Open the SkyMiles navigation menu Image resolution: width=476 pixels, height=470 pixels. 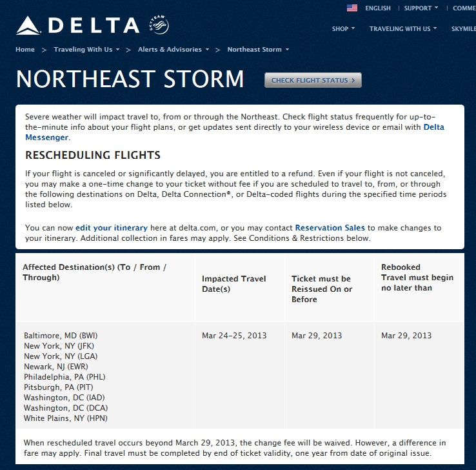click(x=463, y=29)
